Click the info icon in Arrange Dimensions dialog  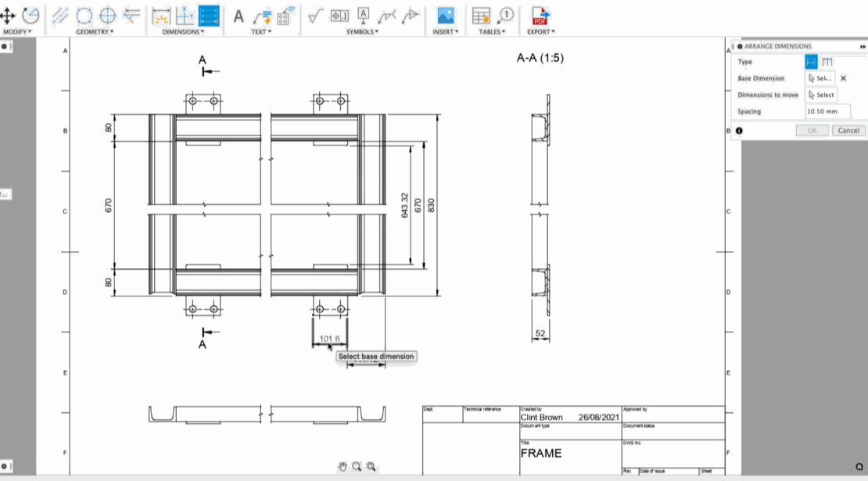(739, 130)
